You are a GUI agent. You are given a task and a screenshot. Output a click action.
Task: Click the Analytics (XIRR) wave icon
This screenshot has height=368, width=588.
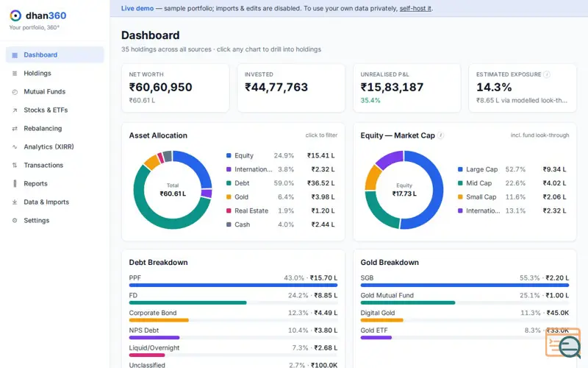pyautogui.click(x=15, y=147)
